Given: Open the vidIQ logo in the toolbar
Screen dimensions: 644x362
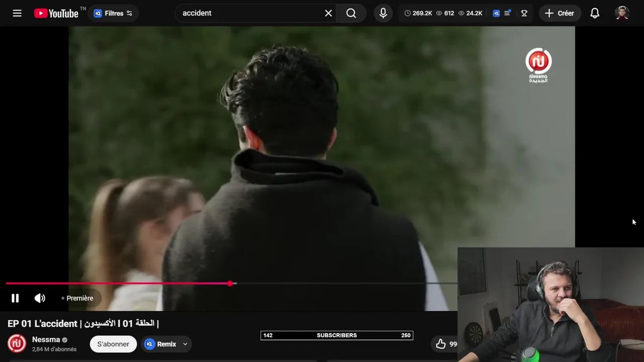Looking at the screenshot, I should 496,13.
